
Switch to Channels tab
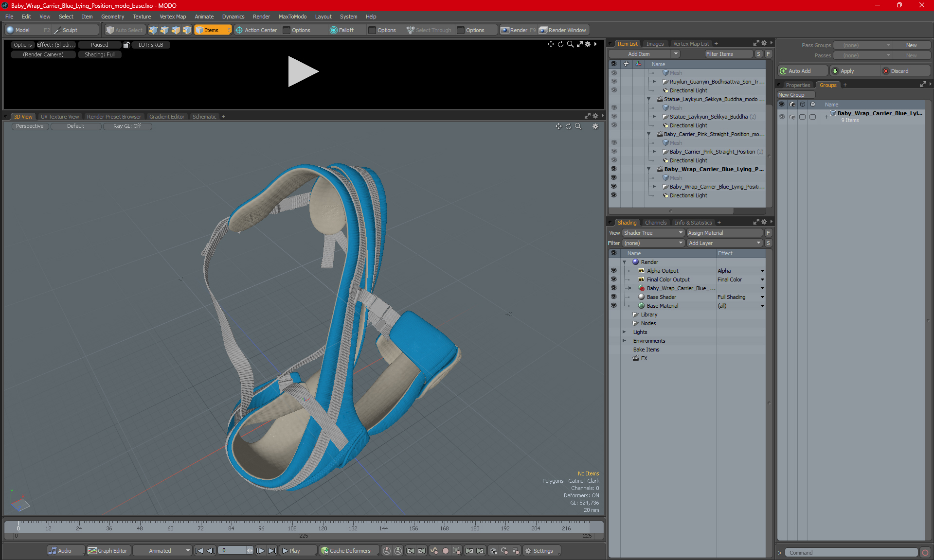click(x=656, y=223)
